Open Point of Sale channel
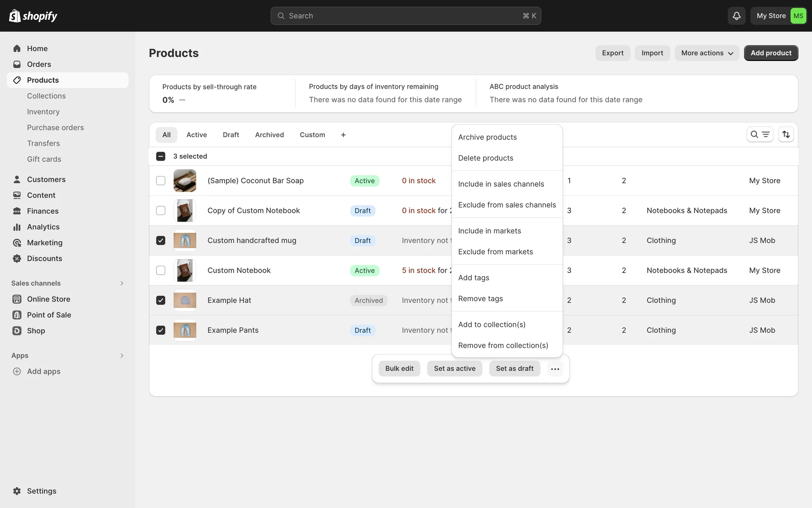812x508 pixels. pos(49,315)
